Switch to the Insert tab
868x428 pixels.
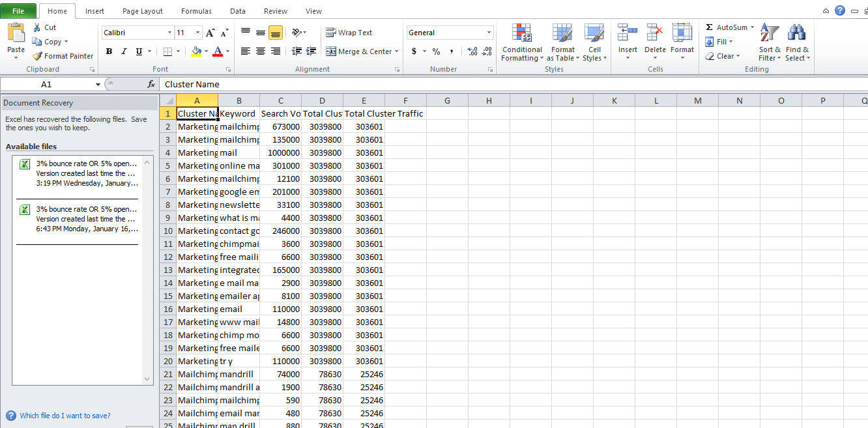pos(94,11)
